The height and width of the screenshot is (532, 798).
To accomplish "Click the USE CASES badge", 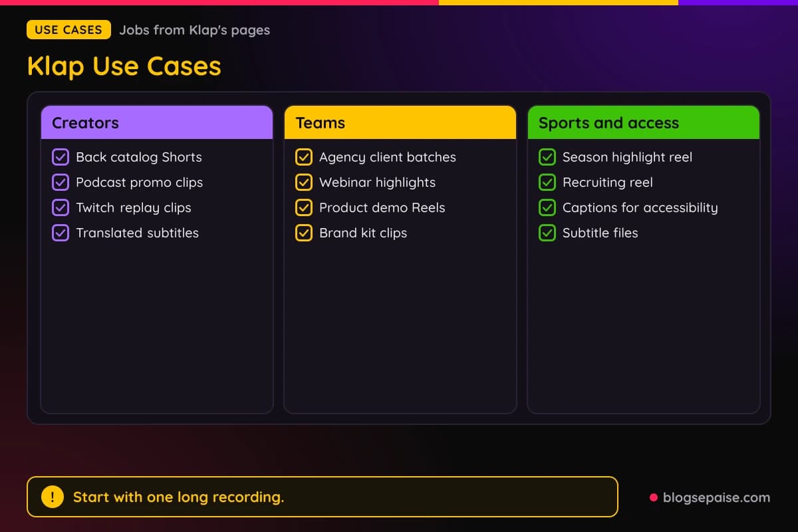I will (x=68, y=30).
